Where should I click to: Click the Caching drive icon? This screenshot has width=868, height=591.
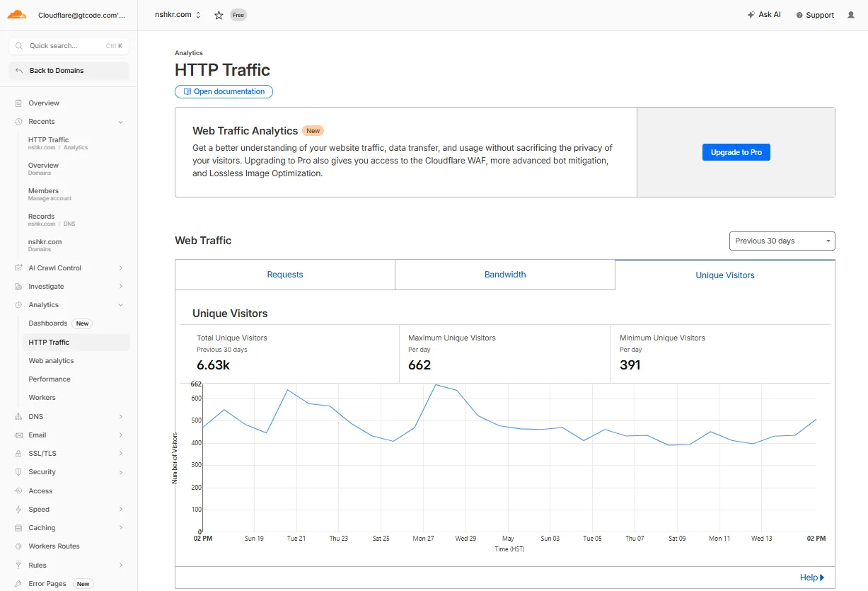[x=18, y=528]
